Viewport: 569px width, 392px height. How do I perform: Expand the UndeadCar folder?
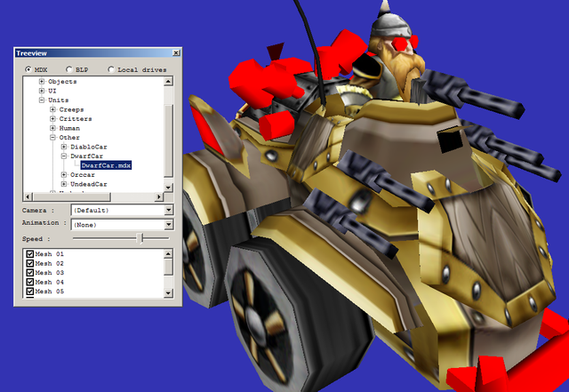click(64, 184)
